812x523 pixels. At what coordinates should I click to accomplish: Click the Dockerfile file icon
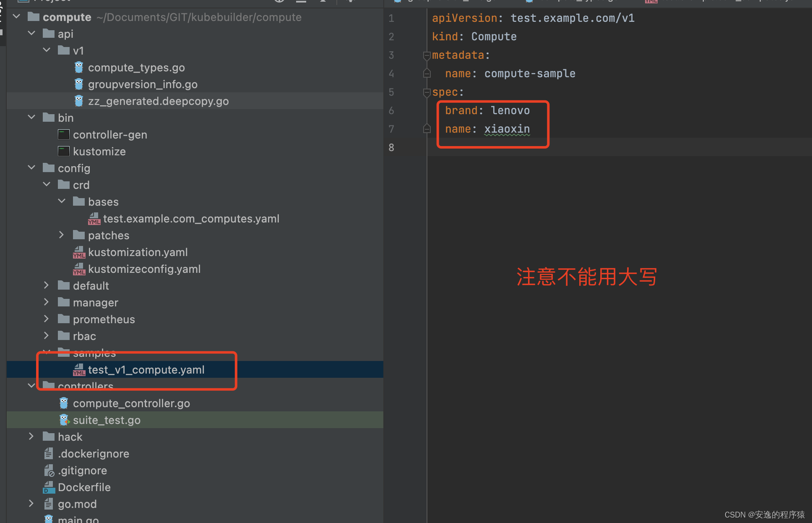pyautogui.click(x=49, y=487)
